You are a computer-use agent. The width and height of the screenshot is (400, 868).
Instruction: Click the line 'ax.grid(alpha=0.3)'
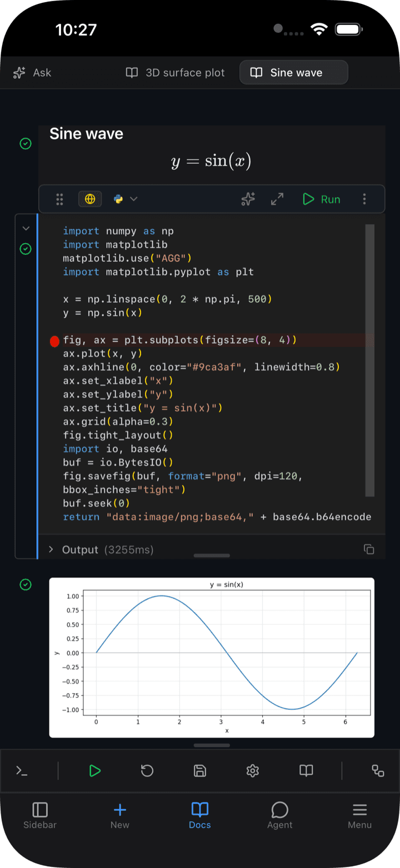pos(118,422)
